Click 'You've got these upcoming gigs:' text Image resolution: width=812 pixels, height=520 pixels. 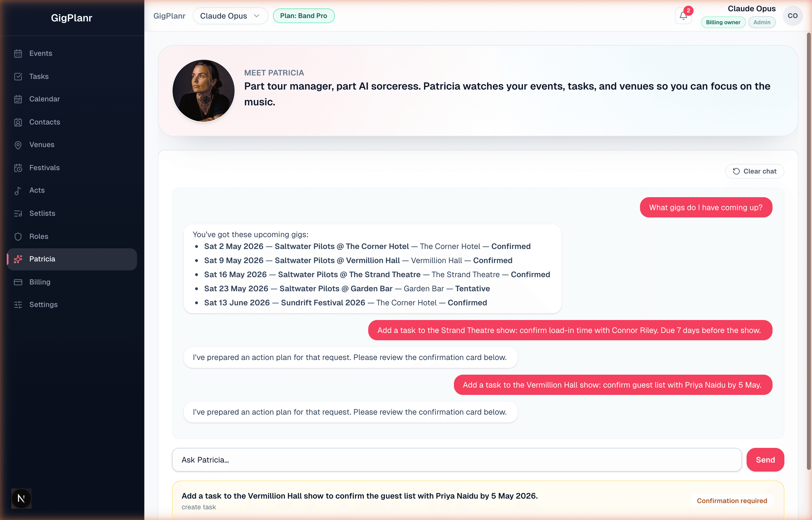[x=250, y=234]
